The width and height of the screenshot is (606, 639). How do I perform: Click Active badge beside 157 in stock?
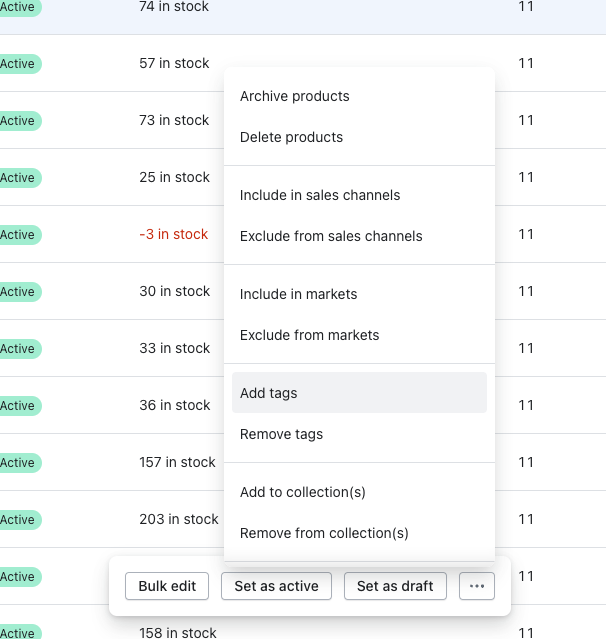pyautogui.click(x=17, y=463)
